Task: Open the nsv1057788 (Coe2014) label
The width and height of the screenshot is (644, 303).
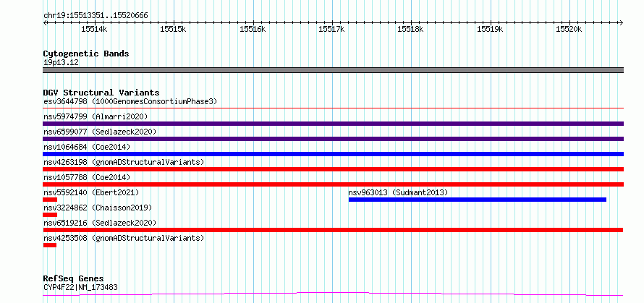Action: (87, 177)
